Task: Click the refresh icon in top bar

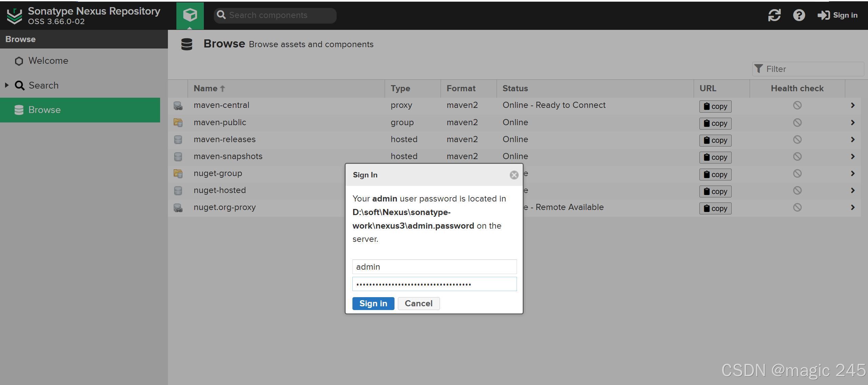Action: 774,15
